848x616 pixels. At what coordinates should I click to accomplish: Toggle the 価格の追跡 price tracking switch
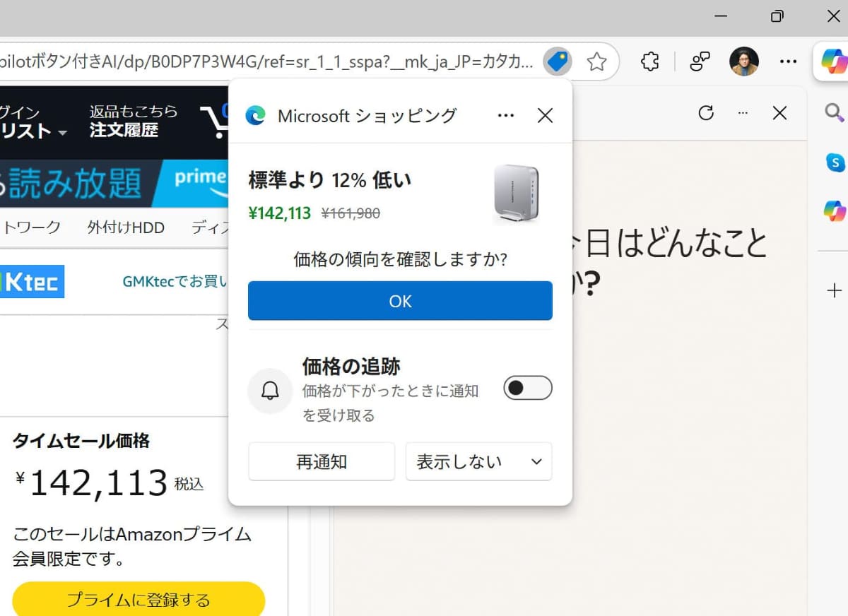[528, 388]
